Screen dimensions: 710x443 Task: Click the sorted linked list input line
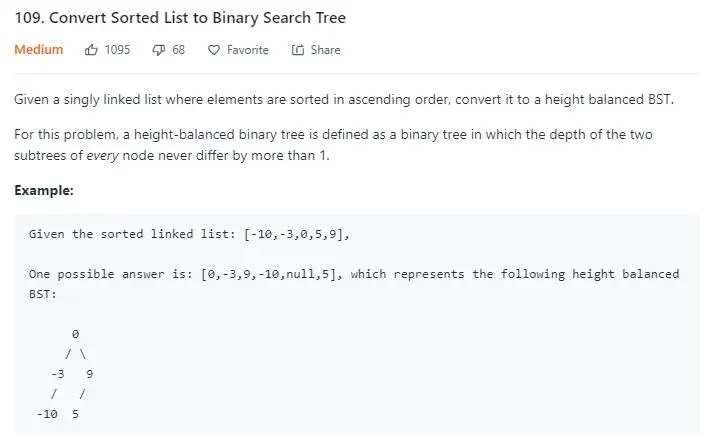(x=189, y=234)
